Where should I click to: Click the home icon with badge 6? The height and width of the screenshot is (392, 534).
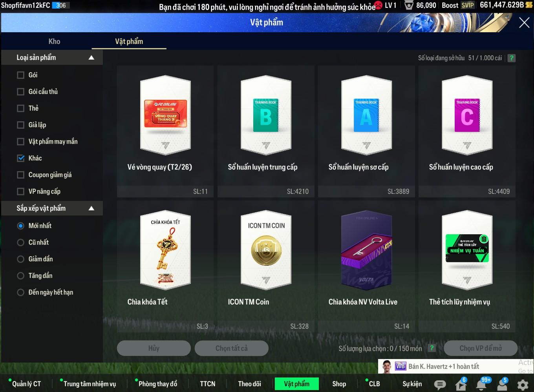point(461,385)
